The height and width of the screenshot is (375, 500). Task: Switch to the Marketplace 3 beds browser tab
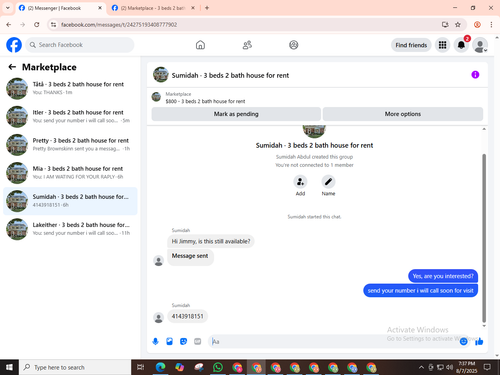click(153, 8)
